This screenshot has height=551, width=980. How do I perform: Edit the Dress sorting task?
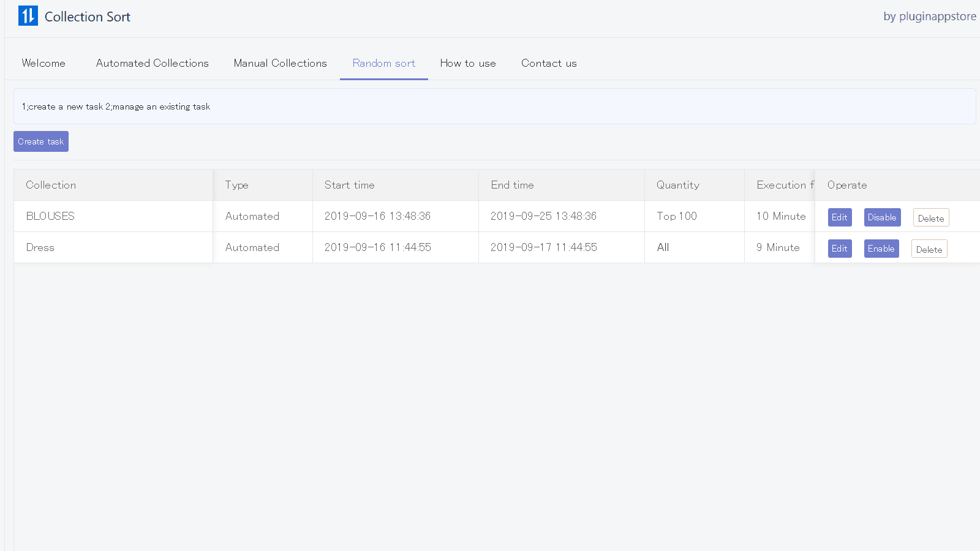pyautogui.click(x=840, y=249)
